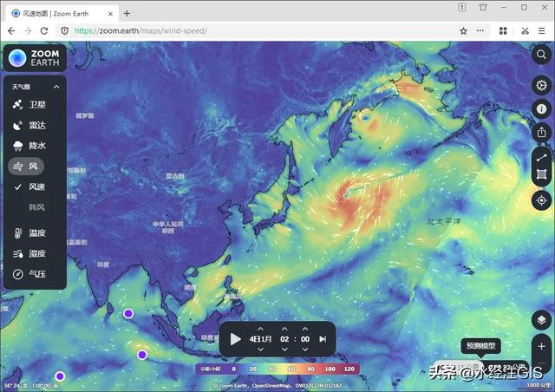Open the browser hamburger menu

541,31
